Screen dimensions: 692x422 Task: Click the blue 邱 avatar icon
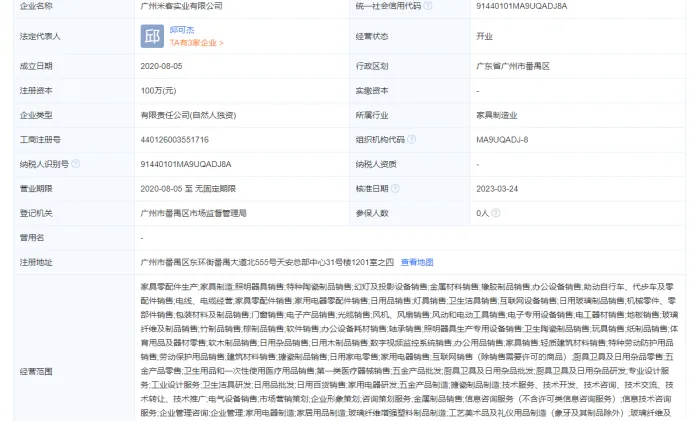click(x=152, y=36)
